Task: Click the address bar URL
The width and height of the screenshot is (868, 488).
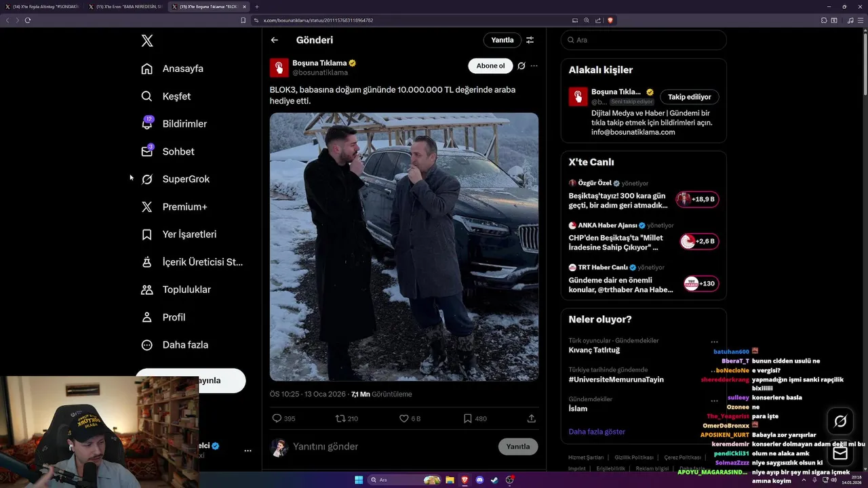Action: pos(318,20)
